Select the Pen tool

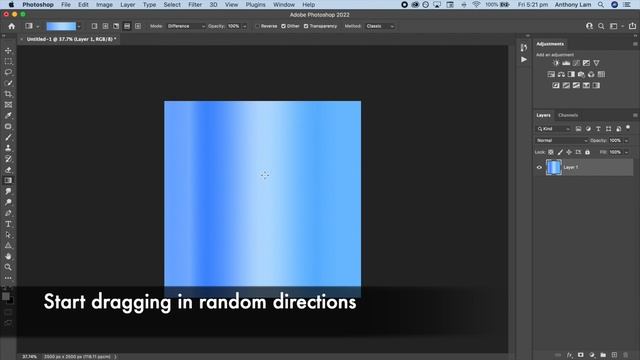point(8,213)
